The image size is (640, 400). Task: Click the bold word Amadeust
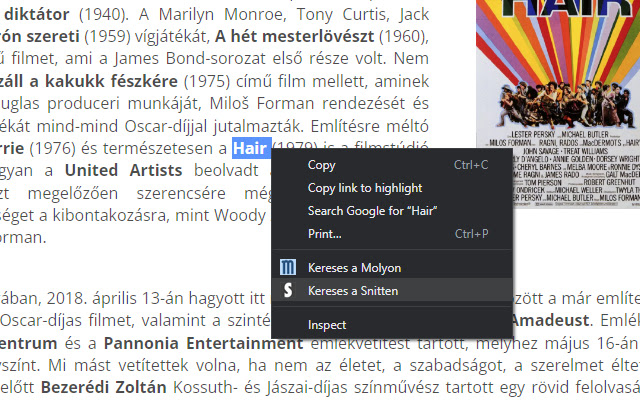550,320
